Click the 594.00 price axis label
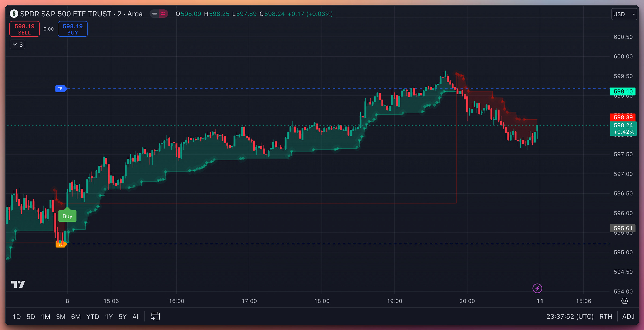 click(623, 291)
